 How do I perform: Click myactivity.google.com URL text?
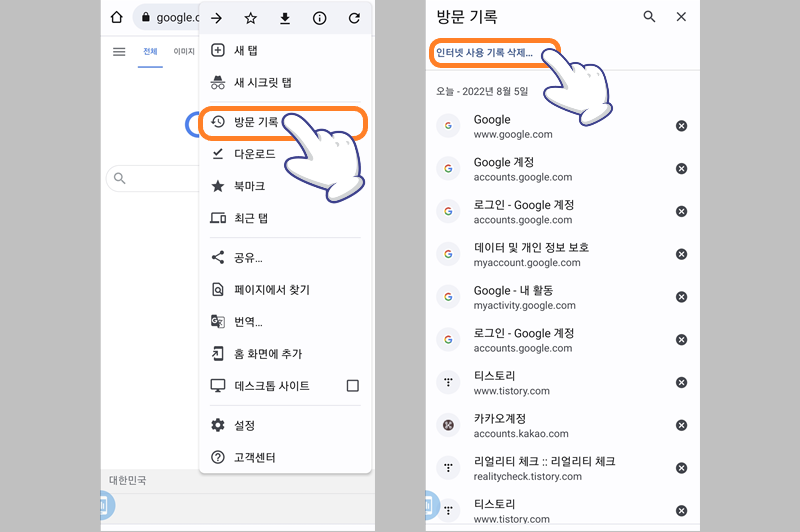click(x=524, y=306)
